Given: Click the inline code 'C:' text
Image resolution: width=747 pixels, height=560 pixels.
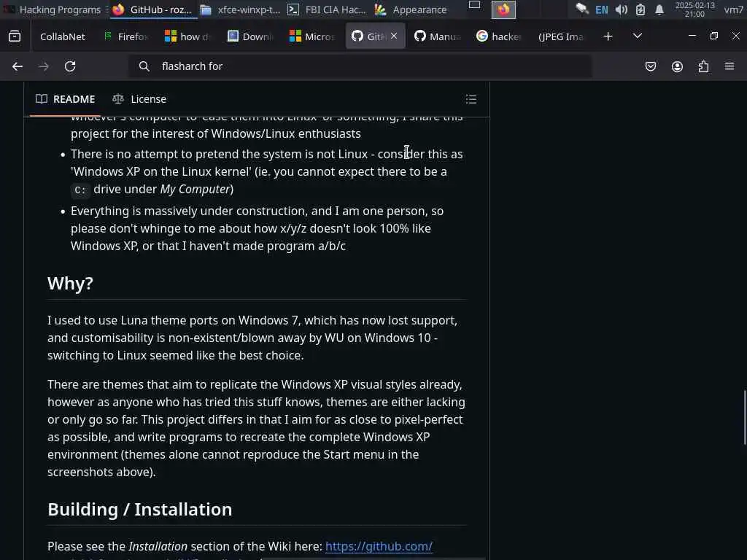Looking at the screenshot, I should pos(80,190).
